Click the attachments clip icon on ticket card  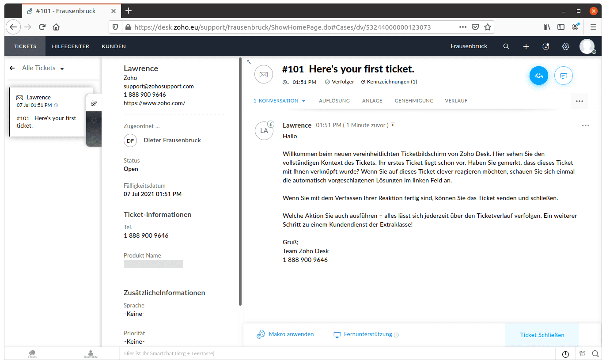tap(94, 103)
